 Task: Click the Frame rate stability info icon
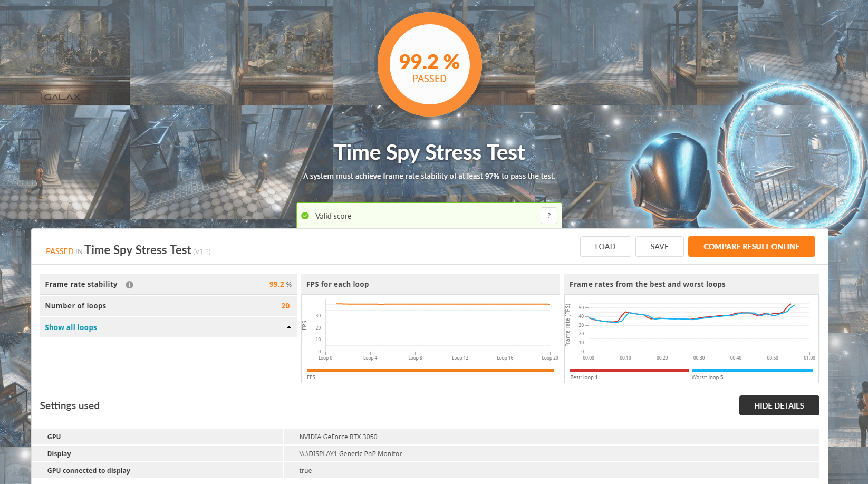click(129, 285)
